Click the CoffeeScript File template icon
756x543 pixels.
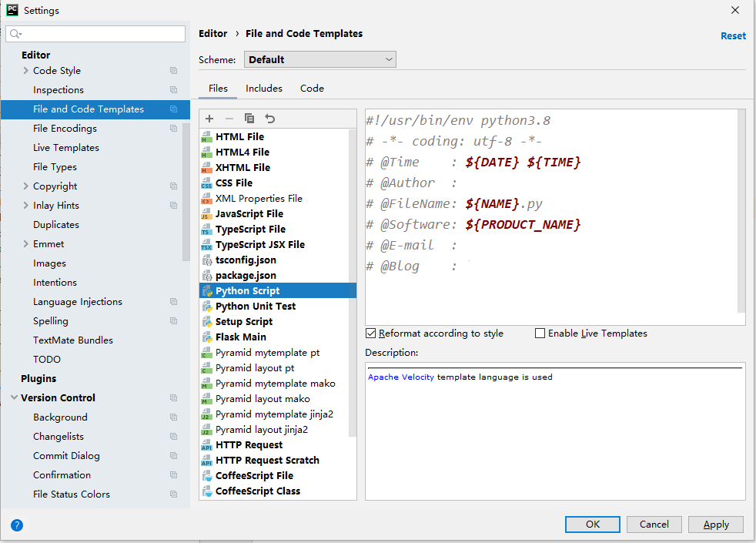point(207,476)
